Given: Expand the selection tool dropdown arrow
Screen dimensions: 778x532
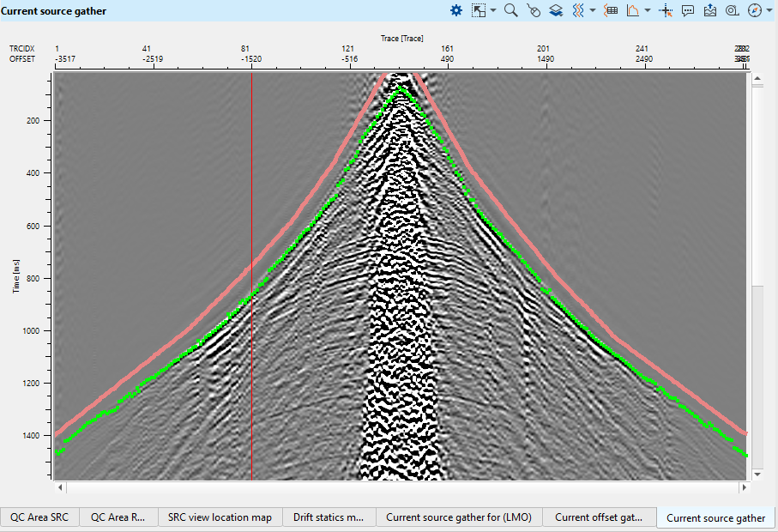Looking at the screenshot, I should coord(492,10).
